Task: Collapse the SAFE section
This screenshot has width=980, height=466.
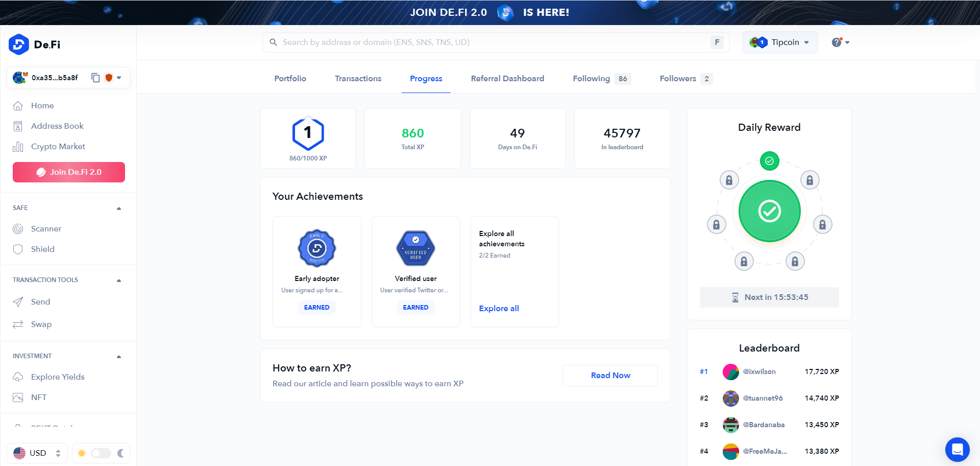Action: (119, 208)
